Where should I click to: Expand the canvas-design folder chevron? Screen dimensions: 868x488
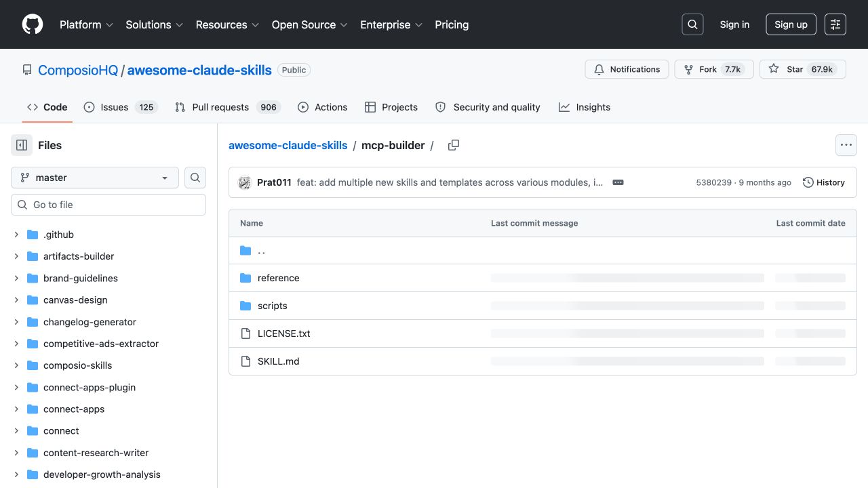pyautogui.click(x=16, y=300)
